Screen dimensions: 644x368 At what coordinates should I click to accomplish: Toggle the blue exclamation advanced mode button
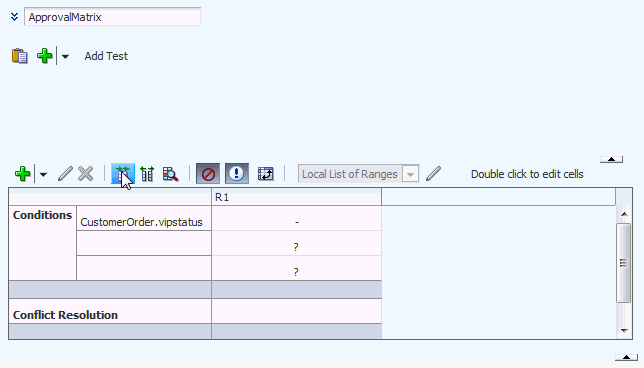pos(237,174)
